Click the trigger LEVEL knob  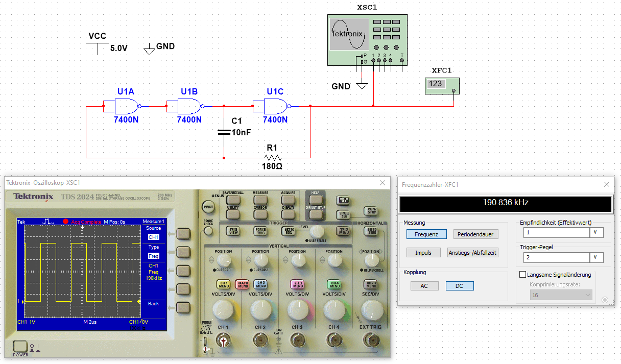(x=316, y=231)
